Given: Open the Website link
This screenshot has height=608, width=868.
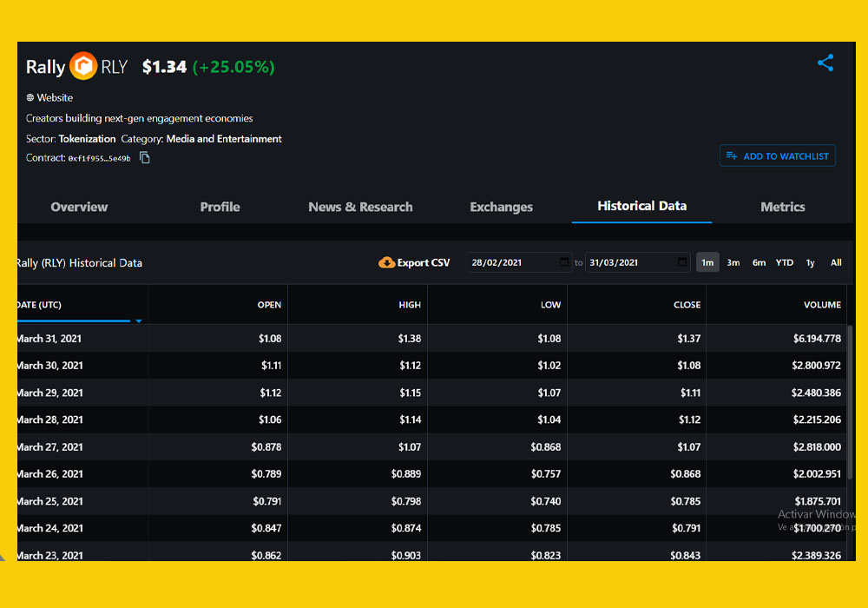Looking at the screenshot, I should coord(55,97).
